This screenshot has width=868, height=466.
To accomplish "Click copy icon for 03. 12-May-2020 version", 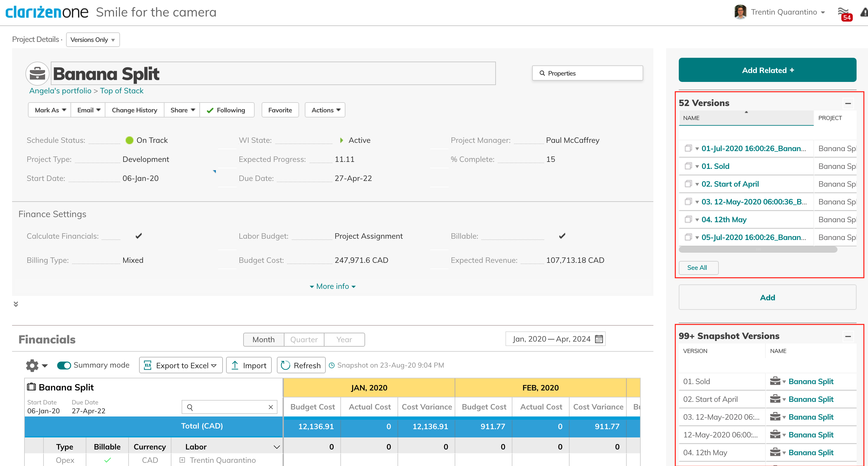I will pyautogui.click(x=688, y=202).
